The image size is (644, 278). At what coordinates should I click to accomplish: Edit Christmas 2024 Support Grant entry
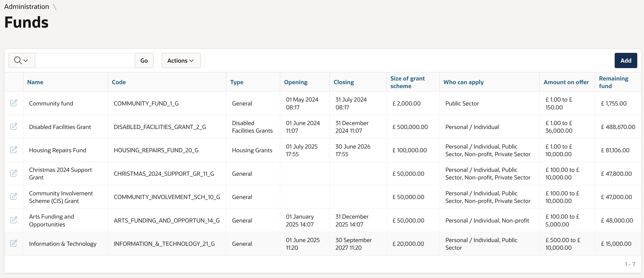pyautogui.click(x=13, y=173)
